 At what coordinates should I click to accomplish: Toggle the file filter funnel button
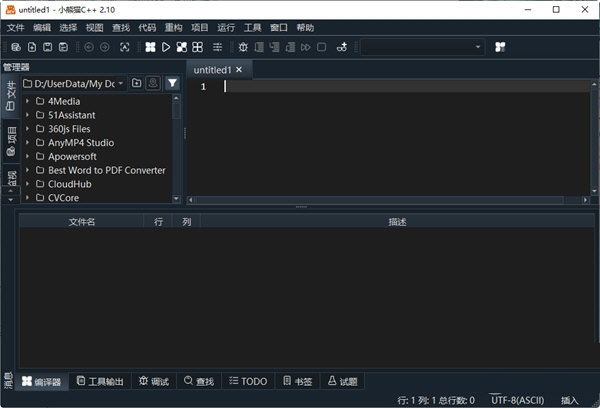(x=172, y=84)
